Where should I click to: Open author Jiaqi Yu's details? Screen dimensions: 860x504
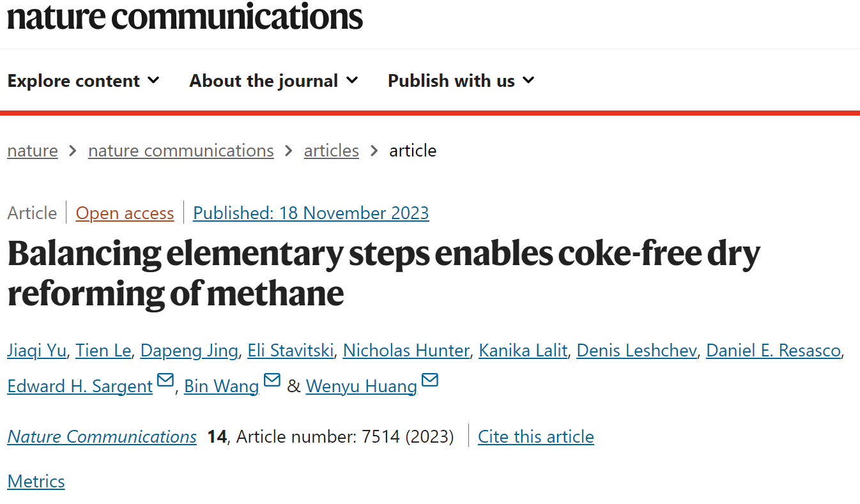coord(36,351)
